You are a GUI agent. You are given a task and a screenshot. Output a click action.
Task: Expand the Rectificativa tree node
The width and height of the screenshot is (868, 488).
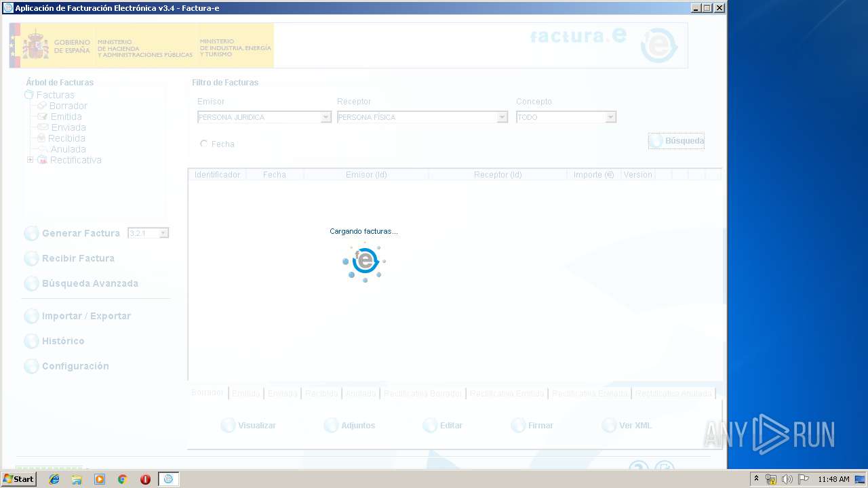click(30, 160)
